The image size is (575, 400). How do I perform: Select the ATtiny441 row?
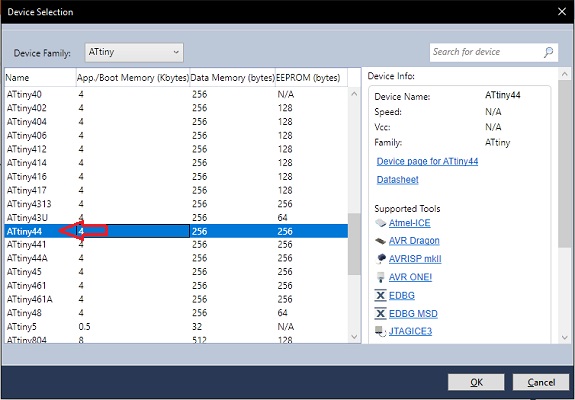pyautogui.click(x=176, y=245)
